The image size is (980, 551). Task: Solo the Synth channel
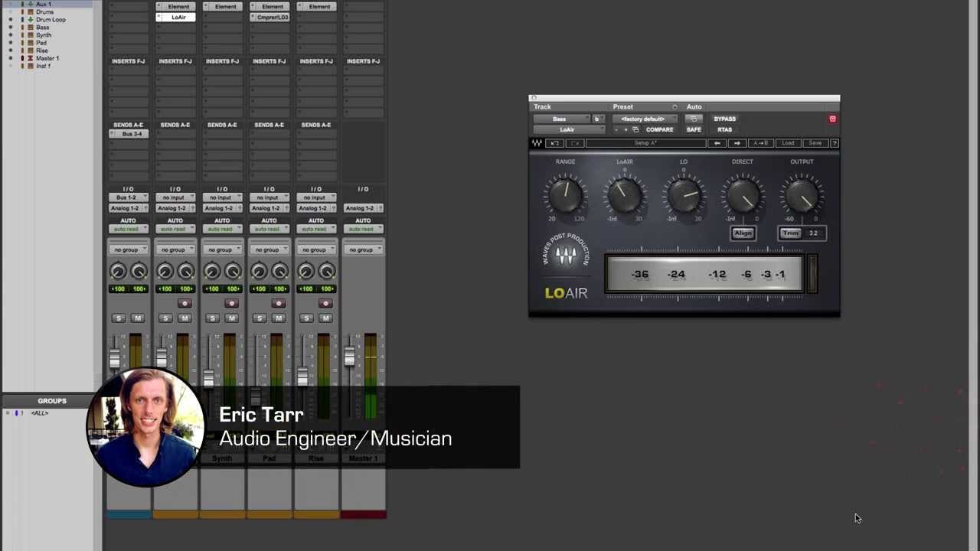(212, 318)
